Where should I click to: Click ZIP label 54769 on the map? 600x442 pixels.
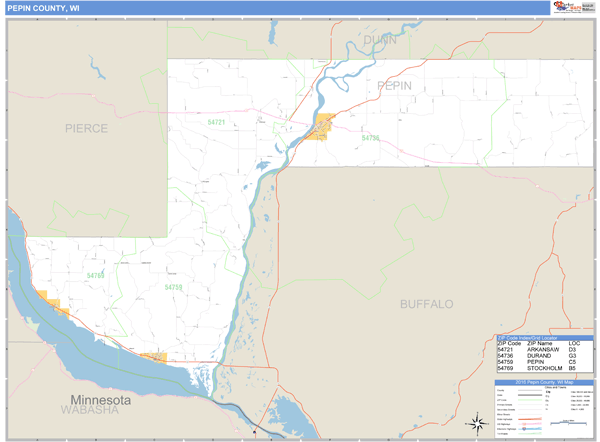click(95, 276)
